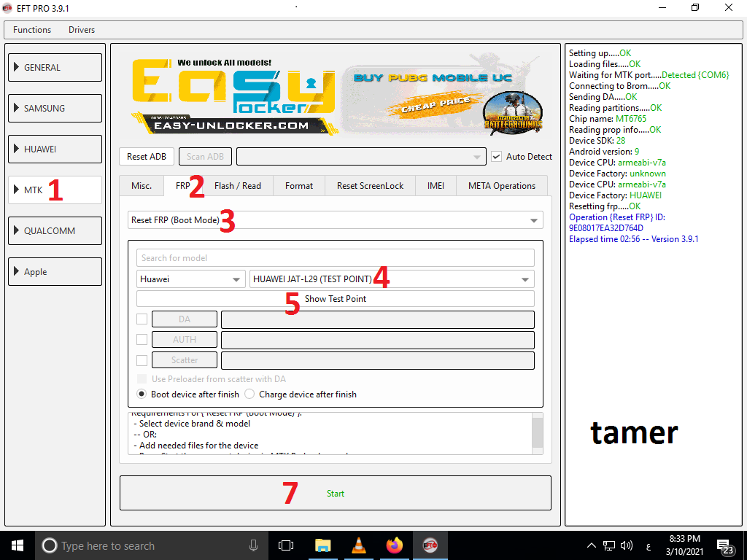The image size is (747, 560).
Task: Open Windows Start menu
Action: (x=18, y=545)
